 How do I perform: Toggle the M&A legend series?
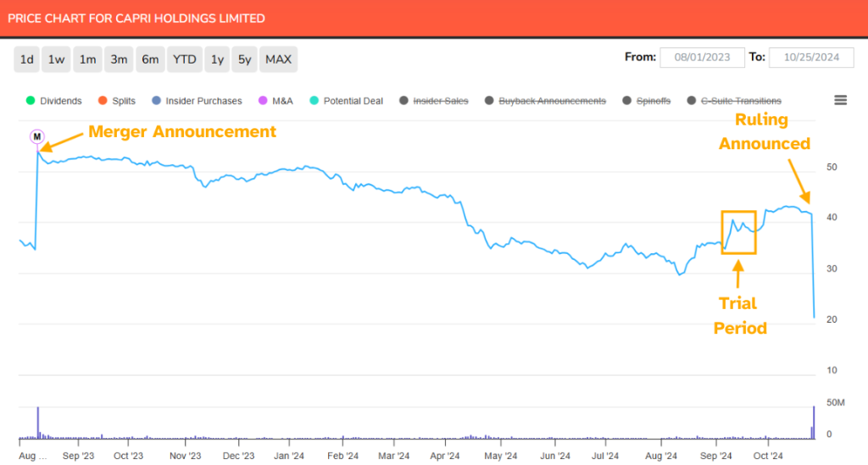pyautogui.click(x=275, y=101)
